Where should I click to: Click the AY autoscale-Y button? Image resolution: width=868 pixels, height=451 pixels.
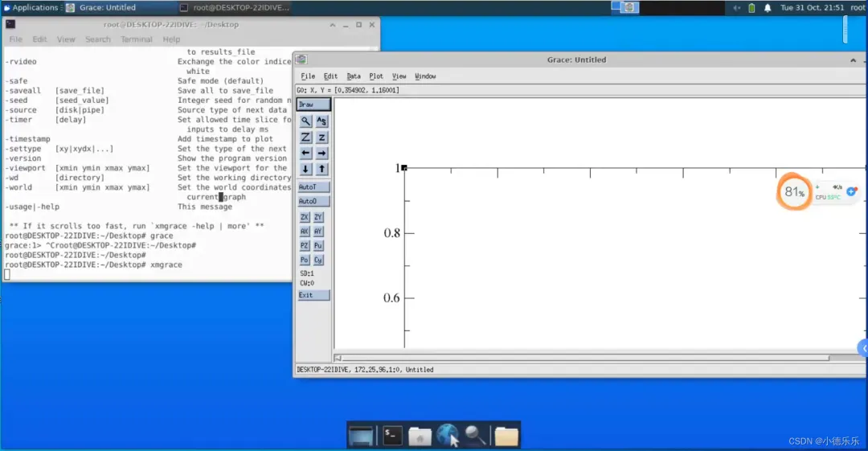pyautogui.click(x=317, y=231)
